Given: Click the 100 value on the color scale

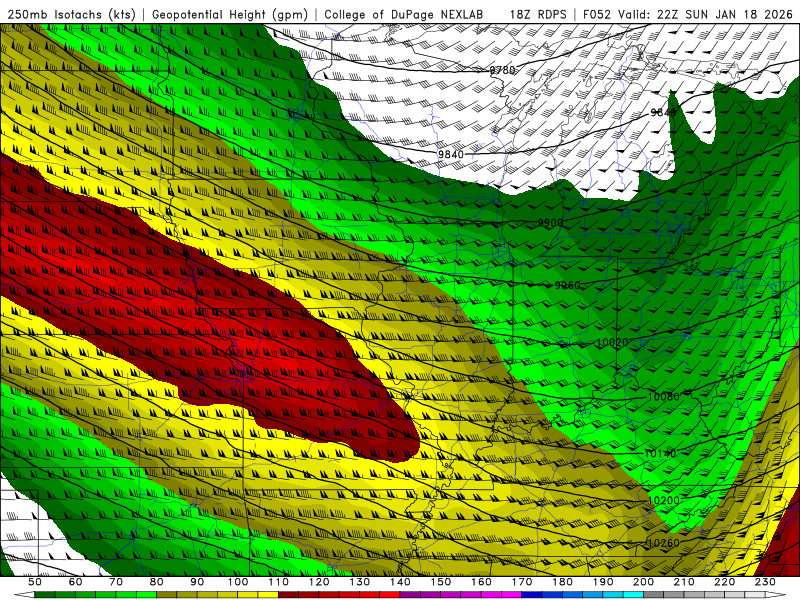Looking at the screenshot, I should click(x=238, y=582).
